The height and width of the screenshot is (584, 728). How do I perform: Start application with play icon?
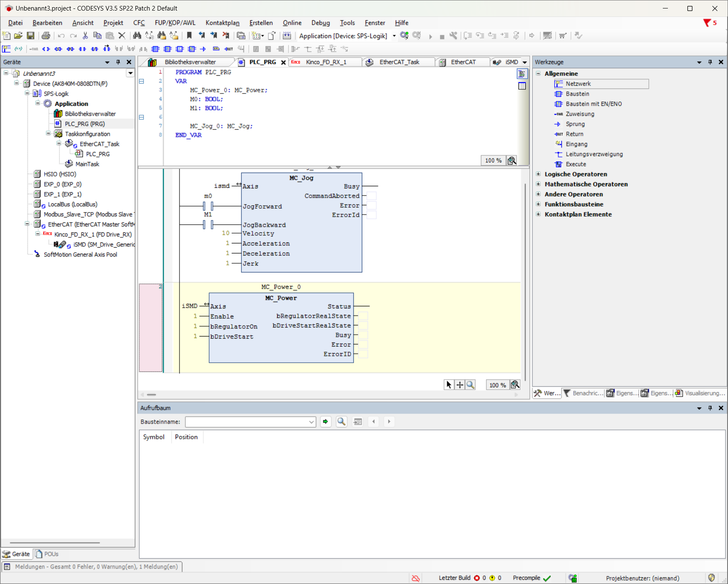click(430, 36)
